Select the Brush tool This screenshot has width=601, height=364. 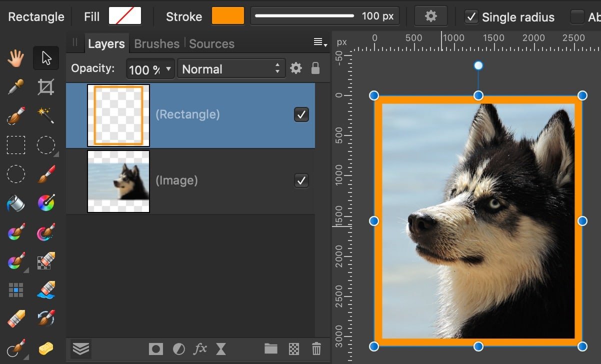(45, 173)
